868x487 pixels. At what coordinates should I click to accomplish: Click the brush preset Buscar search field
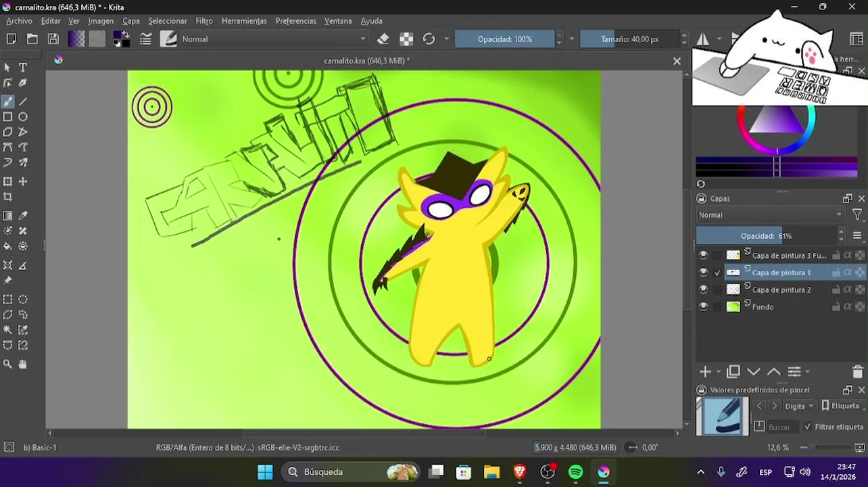click(x=782, y=427)
